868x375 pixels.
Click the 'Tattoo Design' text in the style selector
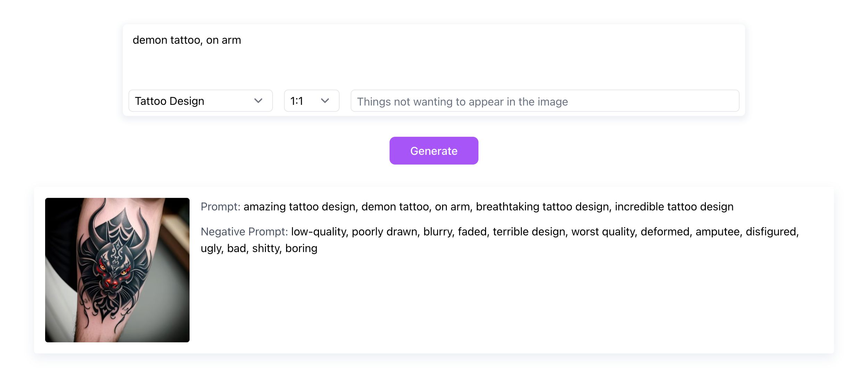tap(169, 101)
